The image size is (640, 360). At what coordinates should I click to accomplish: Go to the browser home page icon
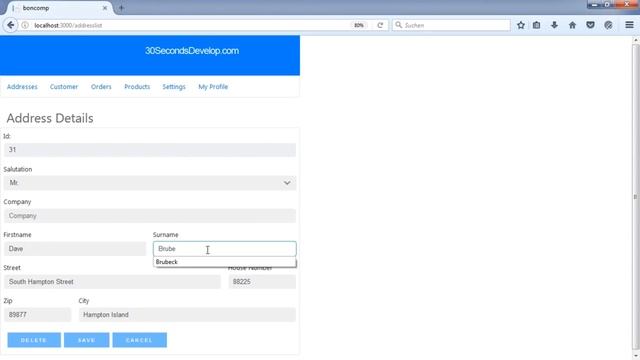coord(572,25)
